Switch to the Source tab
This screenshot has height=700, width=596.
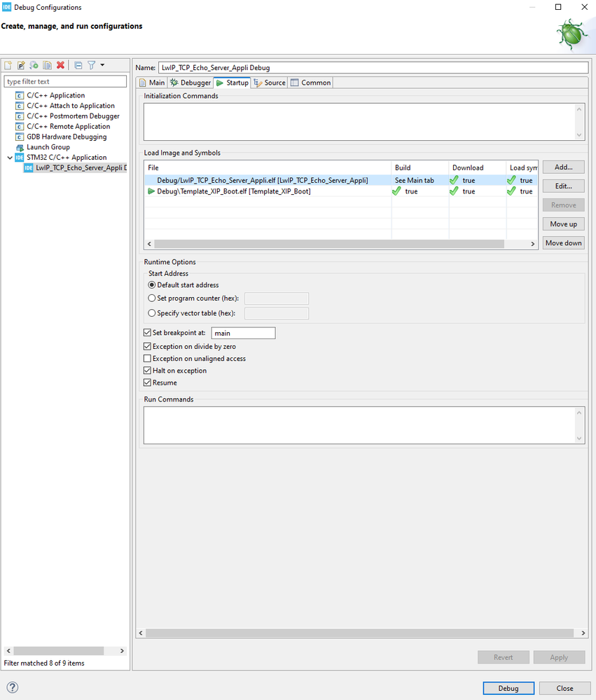[270, 83]
